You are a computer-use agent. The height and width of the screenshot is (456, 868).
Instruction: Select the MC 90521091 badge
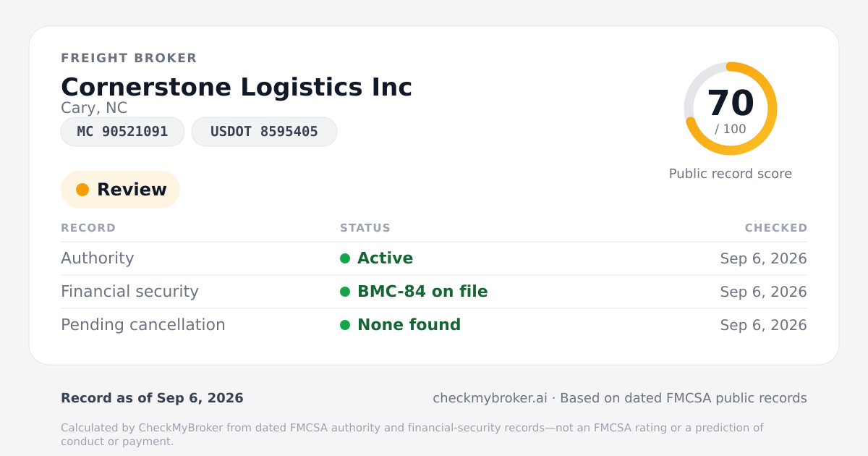tap(122, 132)
